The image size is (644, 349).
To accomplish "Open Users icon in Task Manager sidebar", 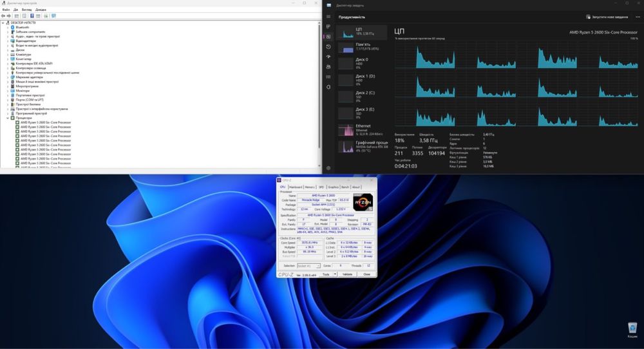I will (x=328, y=66).
